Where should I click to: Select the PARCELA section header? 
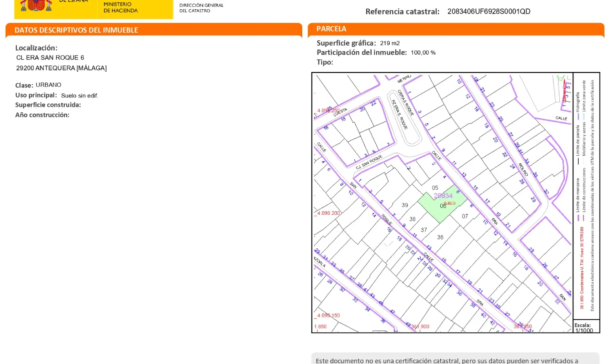(332, 29)
